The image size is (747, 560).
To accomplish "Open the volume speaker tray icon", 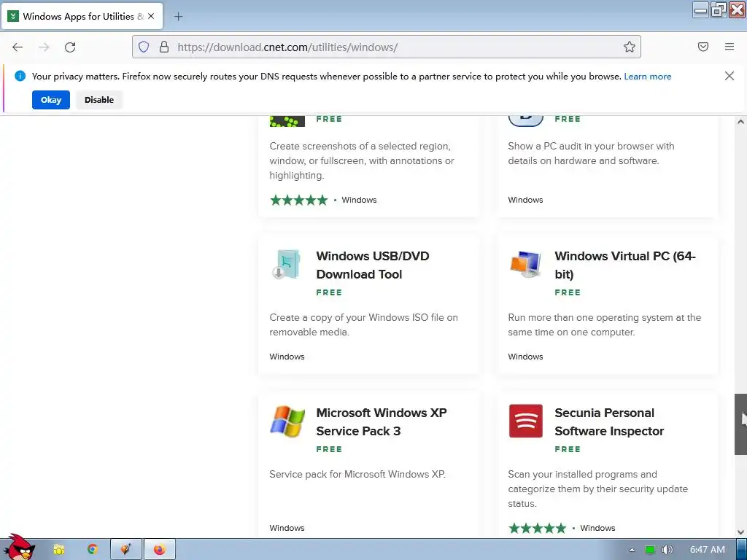I will [x=667, y=550].
